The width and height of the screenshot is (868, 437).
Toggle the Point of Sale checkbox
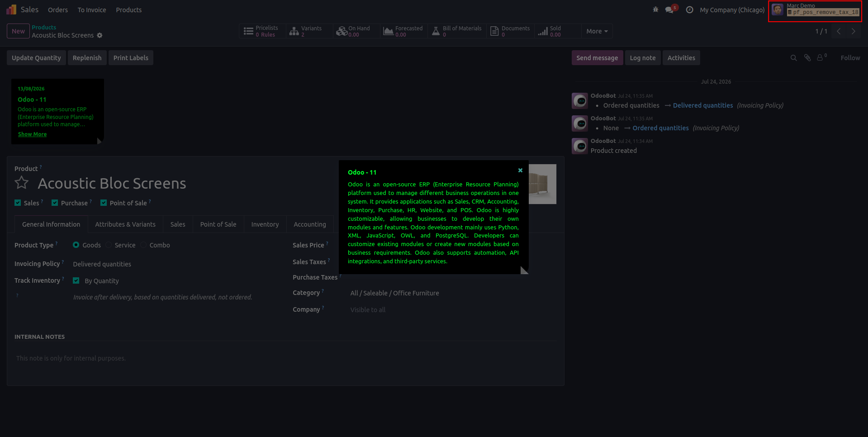coord(104,203)
